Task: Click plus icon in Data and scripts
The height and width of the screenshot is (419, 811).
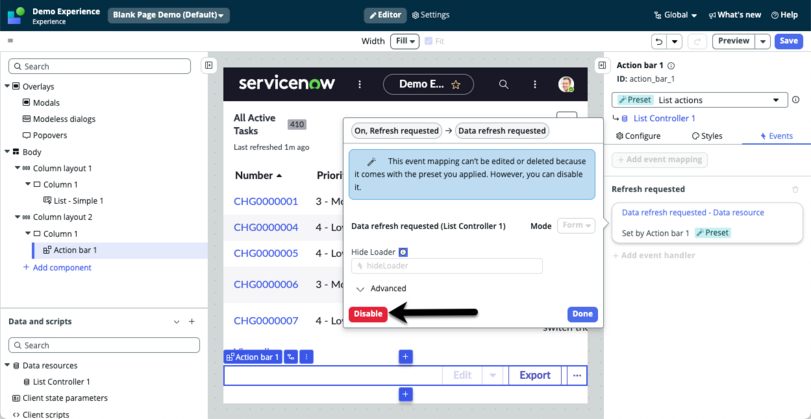Action: (x=191, y=322)
